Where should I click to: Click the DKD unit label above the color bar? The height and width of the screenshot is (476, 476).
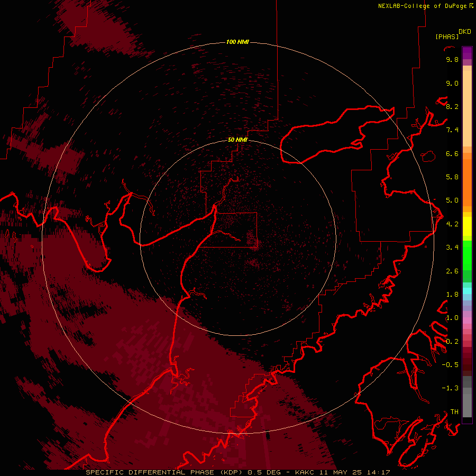coord(465,32)
